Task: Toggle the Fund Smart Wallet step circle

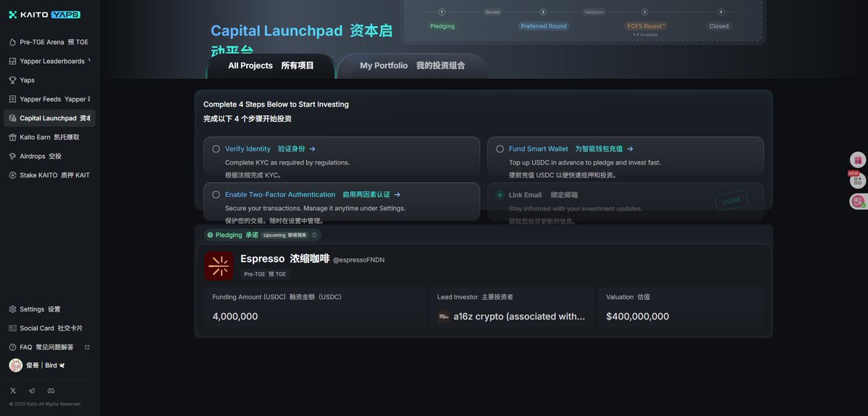Action: 500,149
